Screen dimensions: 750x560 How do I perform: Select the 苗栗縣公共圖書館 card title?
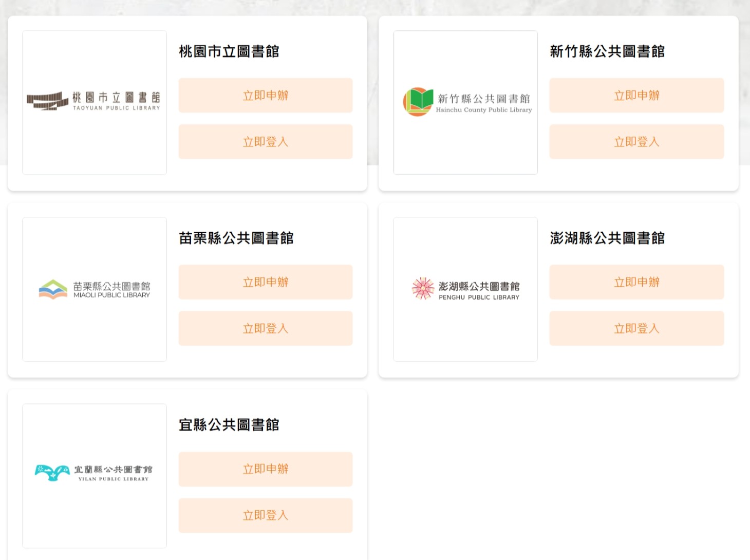point(236,238)
